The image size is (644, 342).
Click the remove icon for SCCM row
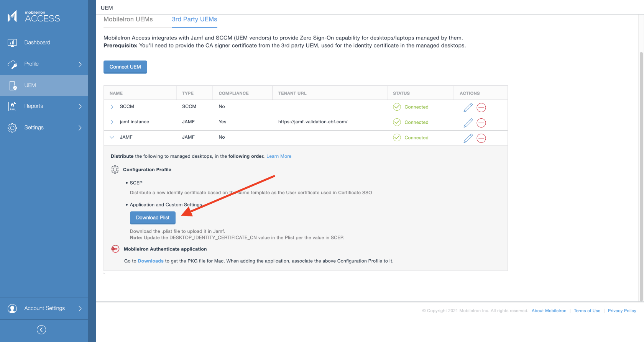pos(481,108)
